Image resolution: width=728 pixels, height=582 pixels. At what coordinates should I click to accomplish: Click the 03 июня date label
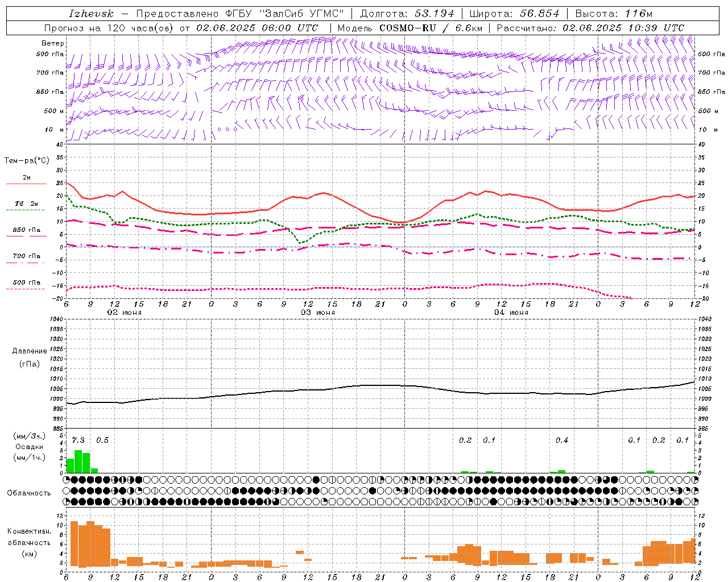point(318,313)
